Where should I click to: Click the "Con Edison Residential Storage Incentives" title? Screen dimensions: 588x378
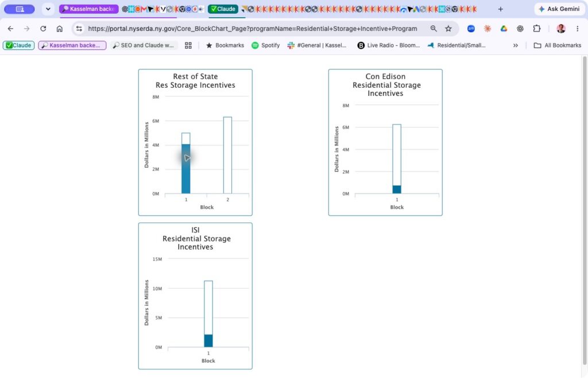(386, 85)
